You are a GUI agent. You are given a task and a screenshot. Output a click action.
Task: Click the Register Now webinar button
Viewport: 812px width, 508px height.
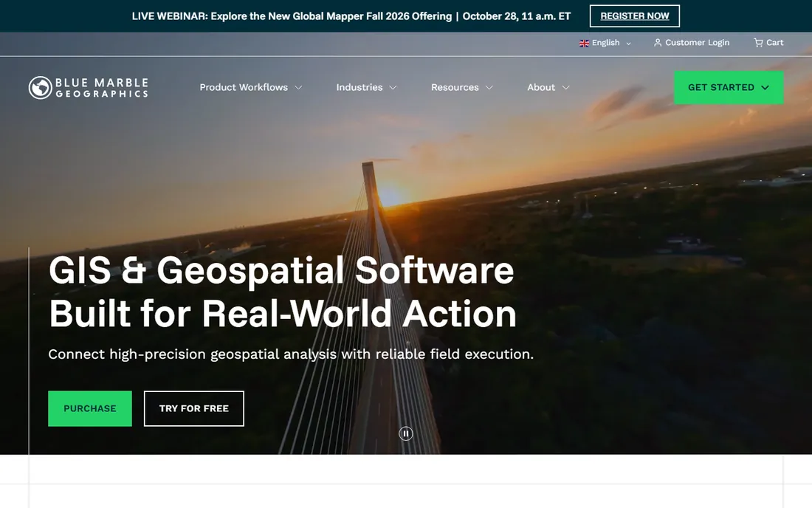pyautogui.click(x=635, y=16)
